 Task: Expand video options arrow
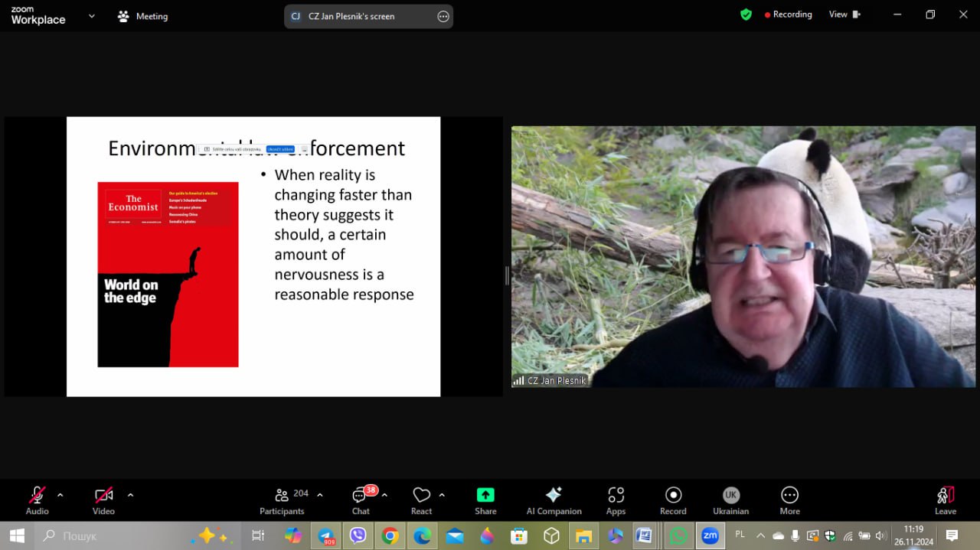point(130,495)
